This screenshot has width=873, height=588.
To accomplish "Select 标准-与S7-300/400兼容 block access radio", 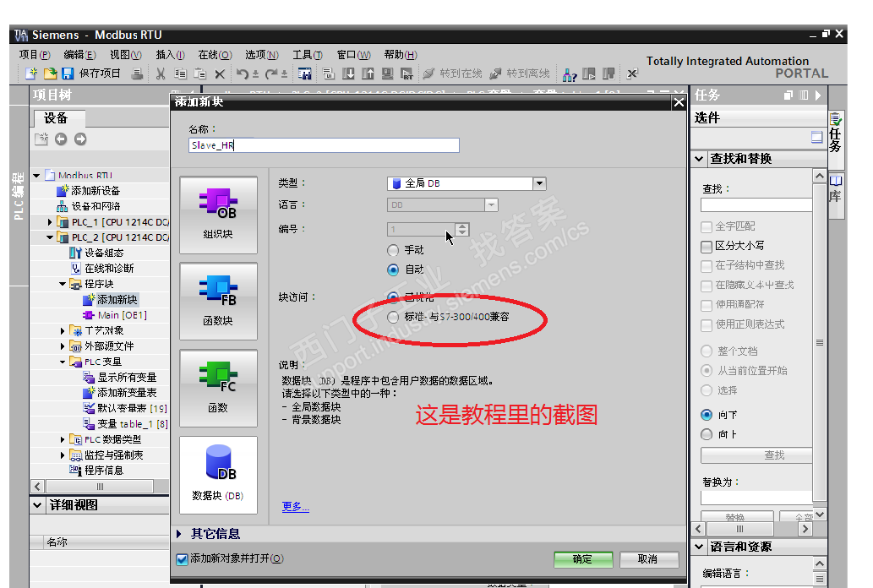I will 393,317.
